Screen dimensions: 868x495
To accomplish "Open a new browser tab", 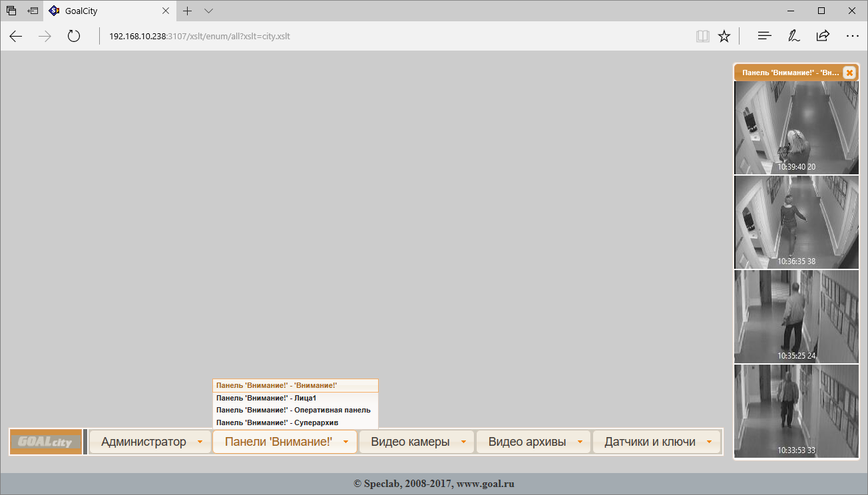I will (188, 11).
